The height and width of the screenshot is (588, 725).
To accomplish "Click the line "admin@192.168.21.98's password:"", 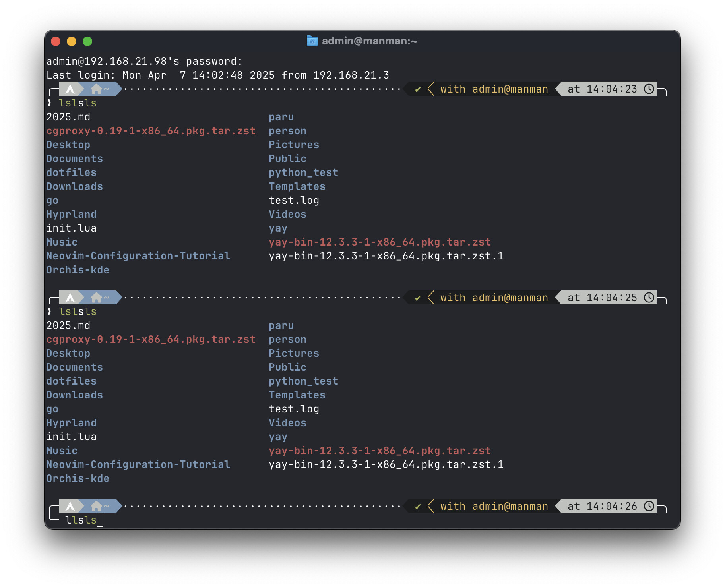I will click(144, 61).
